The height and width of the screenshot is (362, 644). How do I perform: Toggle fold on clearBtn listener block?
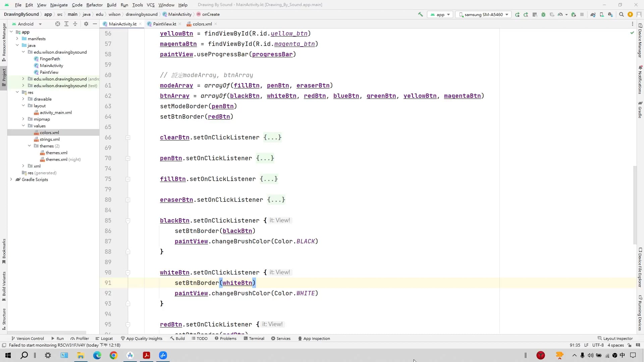click(x=128, y=137)
